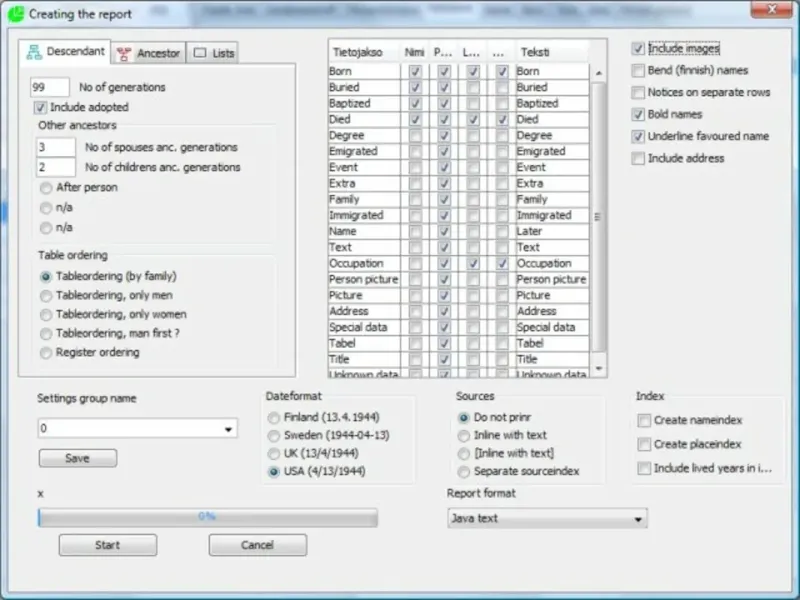Click the Ancestor tab pedigree icon
The height and width of the screenshot is (600, 800).
click(124, 54)
